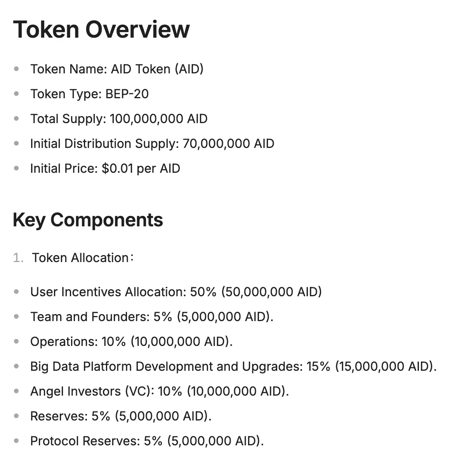The height and width of the screenshot is (469, 476).
Task: Click Big Data Platform Development line
Action: pyautogui.click(x=233, y=367)
